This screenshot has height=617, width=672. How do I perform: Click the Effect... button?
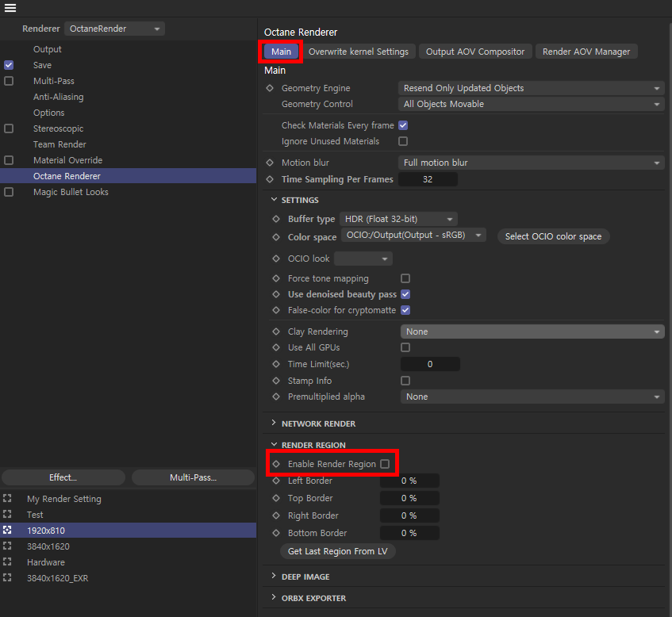(63, 477)
